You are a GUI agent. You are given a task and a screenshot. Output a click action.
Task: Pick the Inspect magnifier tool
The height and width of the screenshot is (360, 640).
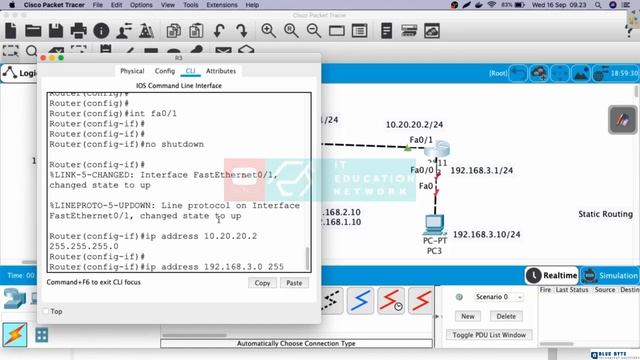(x=31, y=51)
